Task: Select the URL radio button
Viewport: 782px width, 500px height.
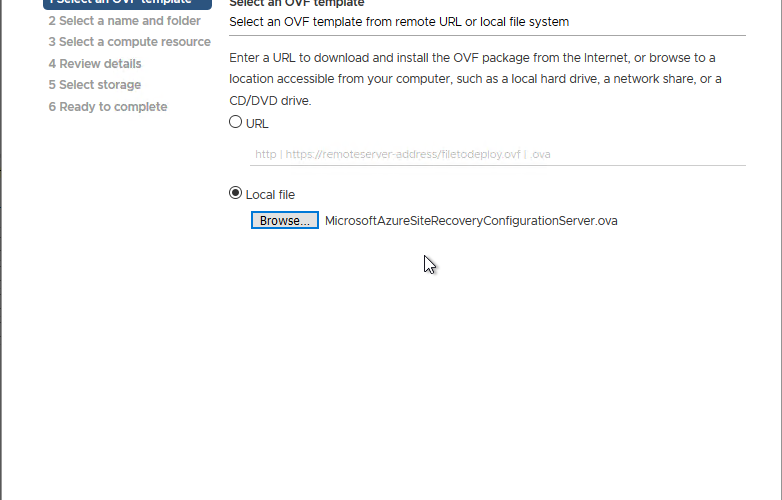Action: 235,122
